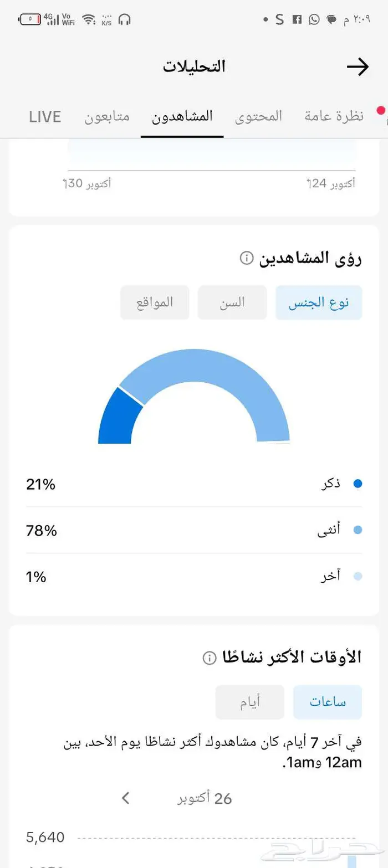Screen dimensions: 388x868
Task: Switch viewer insights to المواقع view
Action: coord(155,302)
